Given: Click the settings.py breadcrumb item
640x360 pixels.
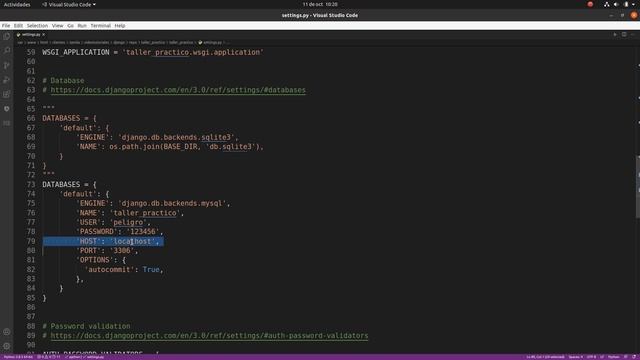Looking at the screenshot, I should [x=211, y=42].
